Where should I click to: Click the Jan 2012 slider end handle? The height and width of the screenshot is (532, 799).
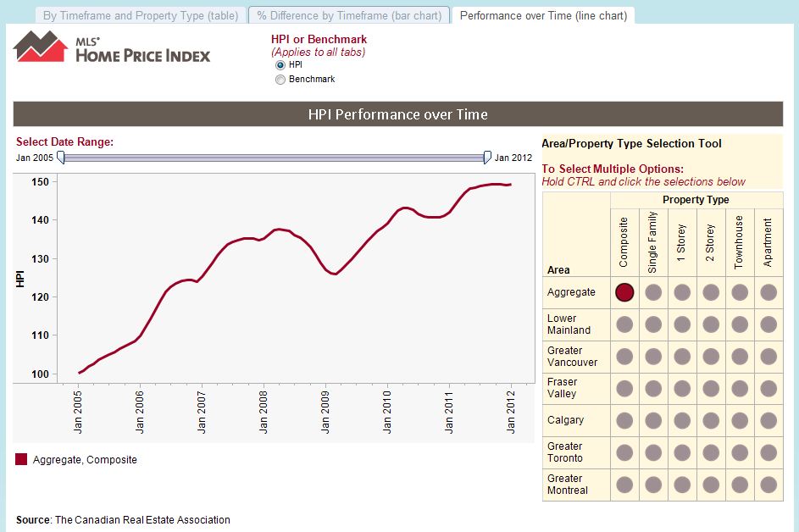(x=487, y=157)
